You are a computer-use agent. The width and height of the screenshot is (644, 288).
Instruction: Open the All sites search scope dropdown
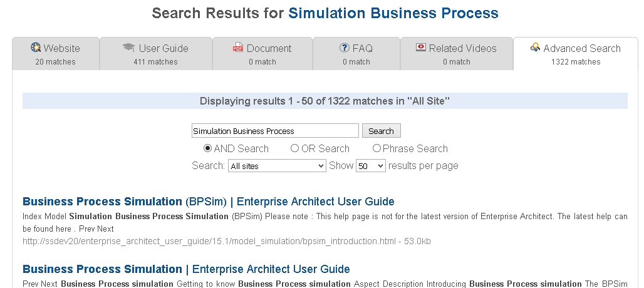click(x=276, y=166)
